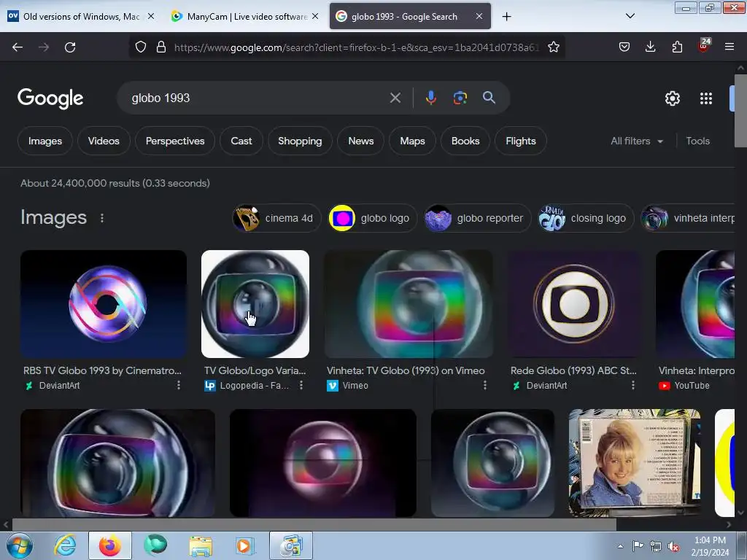The image size is (747, 560).
Task: Bookmark this page with the star
Action: pyautogui.click(x=553, y=47)
